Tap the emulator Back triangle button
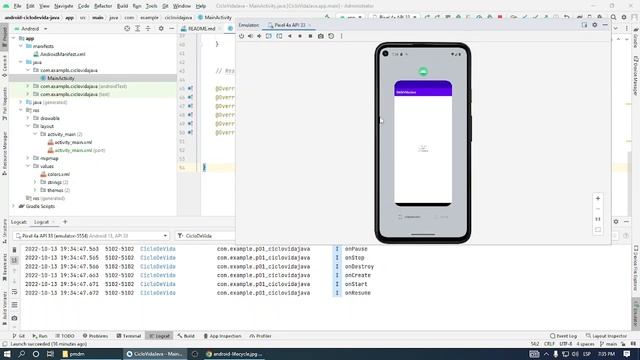This screenshot has height=360, width=640. 290,36
